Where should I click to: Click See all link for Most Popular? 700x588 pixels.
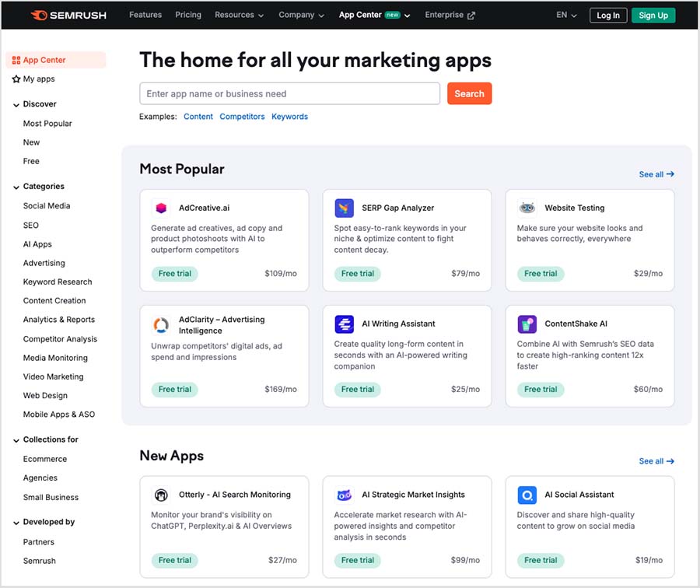click(656, 174)
